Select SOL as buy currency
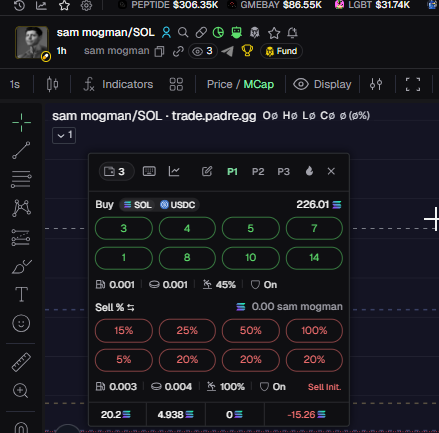 (x=138, y=205)
